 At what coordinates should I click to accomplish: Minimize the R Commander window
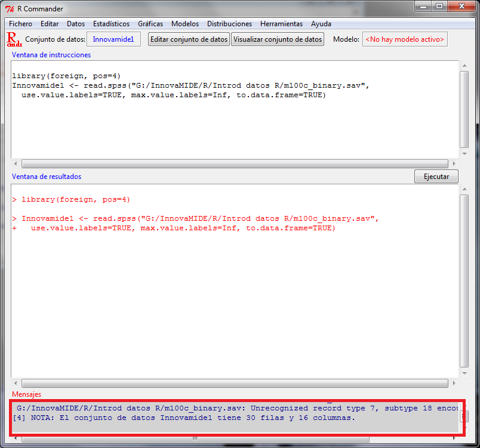[x=423, y=6]
